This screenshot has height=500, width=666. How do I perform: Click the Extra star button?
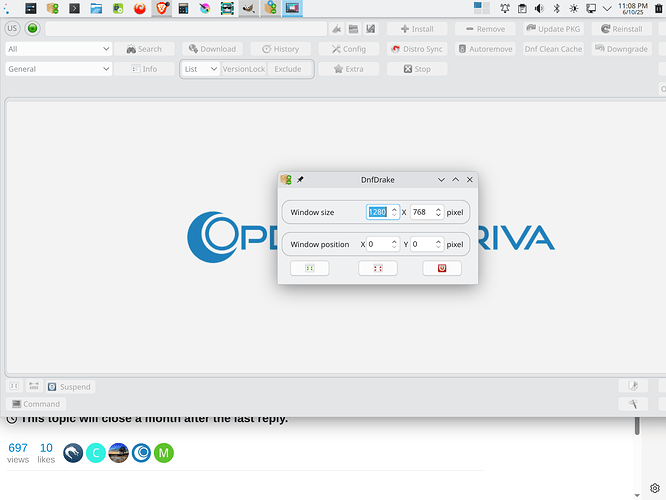click(349, 69)
